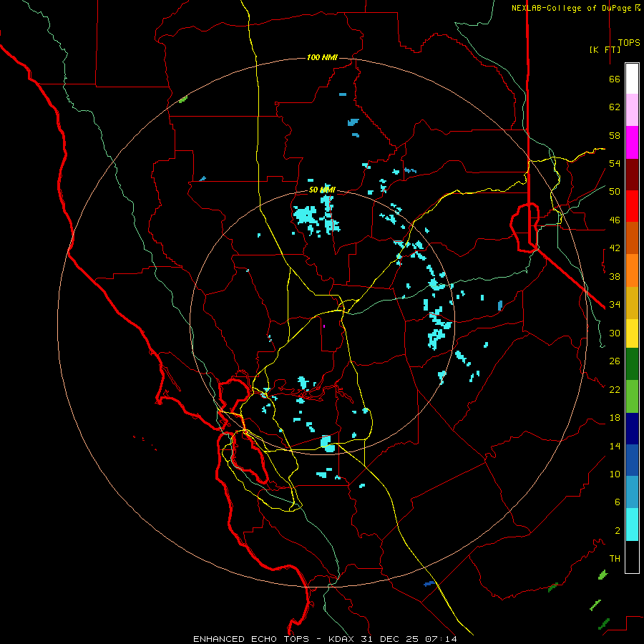Click the '22' legend value

(x=615, y=389)
